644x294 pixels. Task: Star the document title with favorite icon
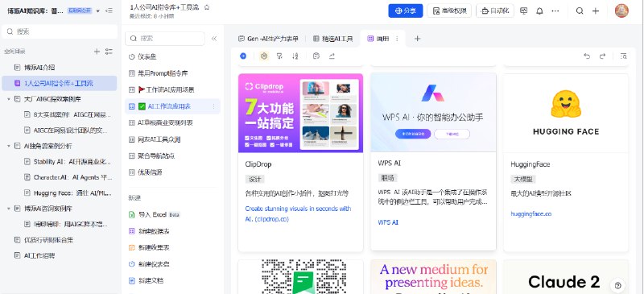pyautogui.click(x=207, y=7)
